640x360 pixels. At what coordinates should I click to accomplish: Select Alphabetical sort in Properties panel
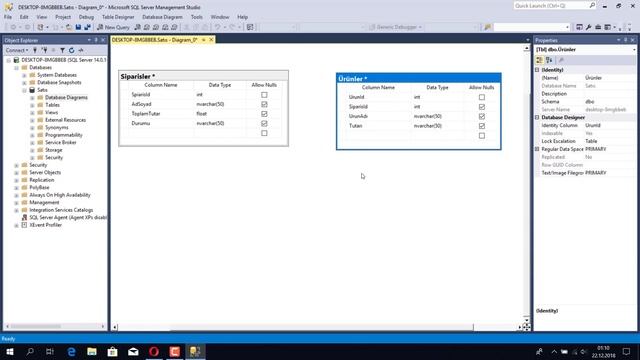pos(549,60)
